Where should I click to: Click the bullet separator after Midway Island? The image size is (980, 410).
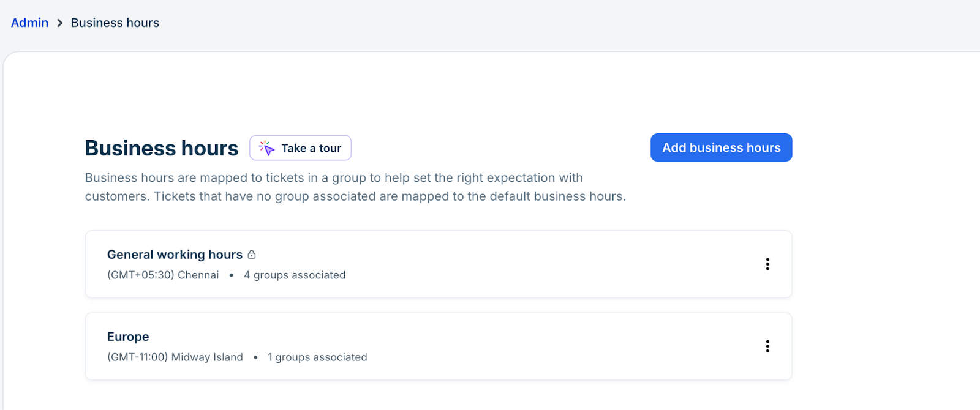(x=255, y=357)
